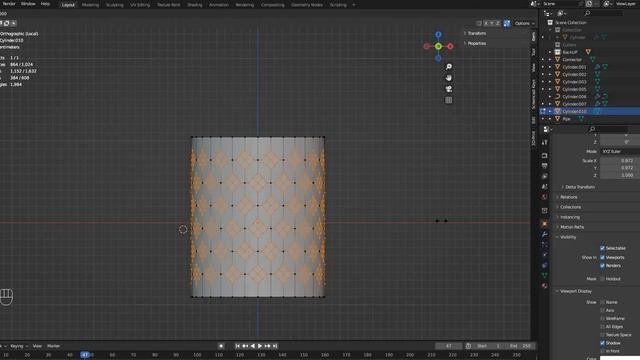Click the zoom magnifier viewport icon
This screenshot has height=360, width=640.
449,67
